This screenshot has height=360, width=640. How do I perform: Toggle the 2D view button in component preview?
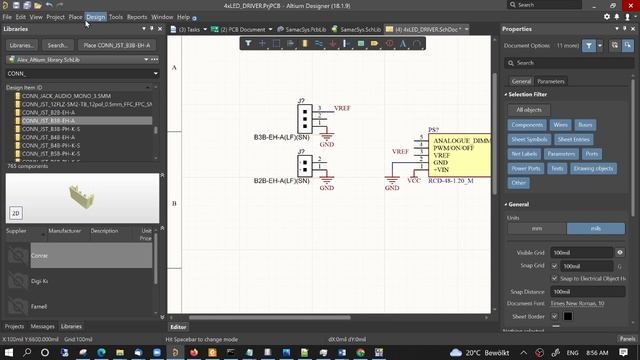pyautogui.click(x=16, y=213)
